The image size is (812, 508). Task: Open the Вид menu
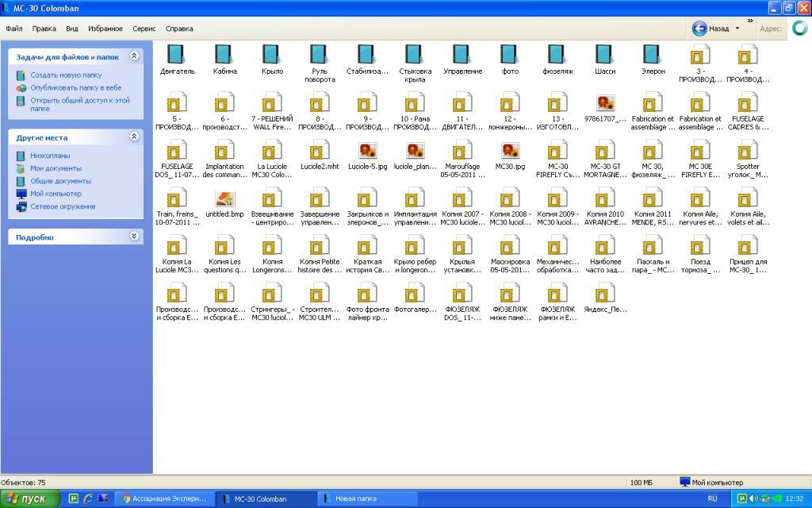[x=72, y=29]
